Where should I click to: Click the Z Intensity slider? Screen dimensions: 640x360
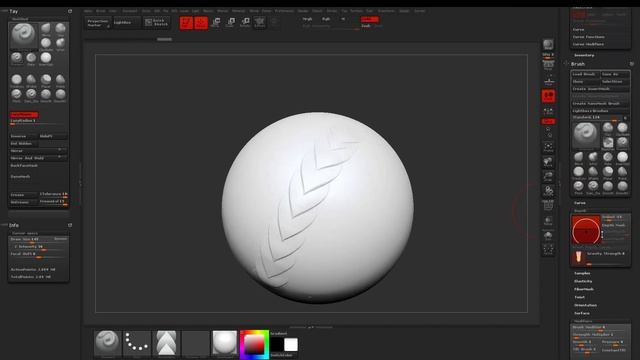(x=39, y=247)
